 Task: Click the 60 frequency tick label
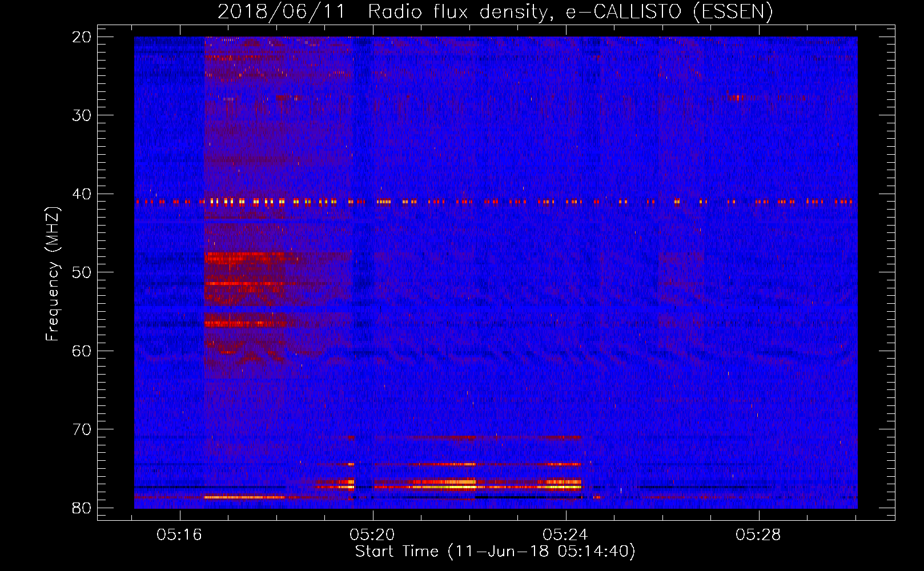(82, 351)
